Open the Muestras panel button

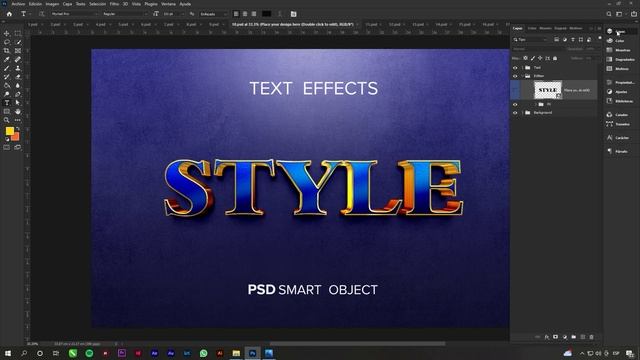click(619, 50)
